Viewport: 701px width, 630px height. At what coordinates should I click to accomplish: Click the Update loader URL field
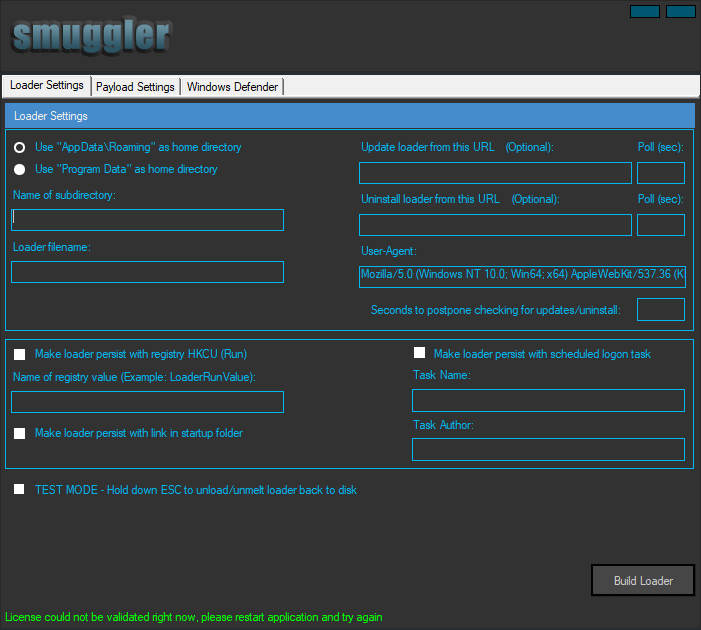pyautogui.click(x=495, y=173)
